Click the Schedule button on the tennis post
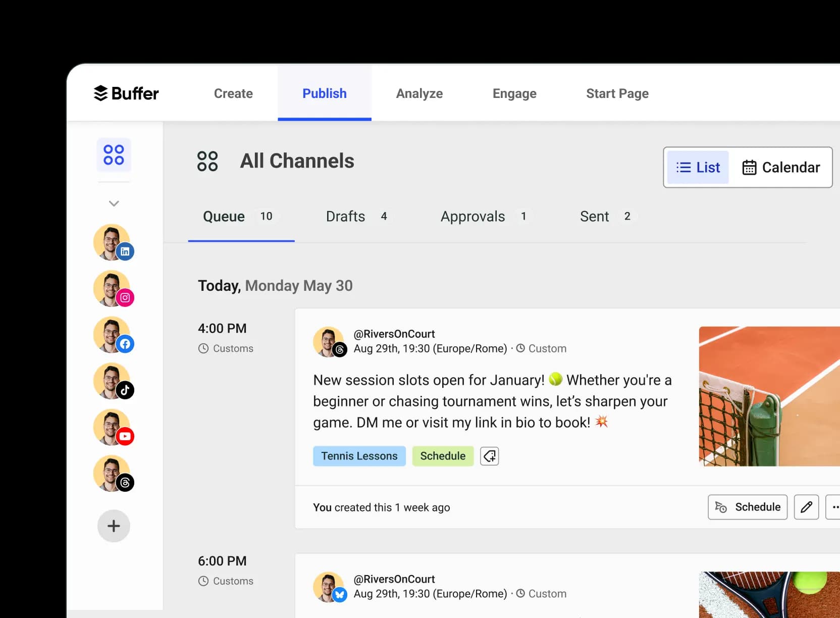 click(x=747, y=507)
